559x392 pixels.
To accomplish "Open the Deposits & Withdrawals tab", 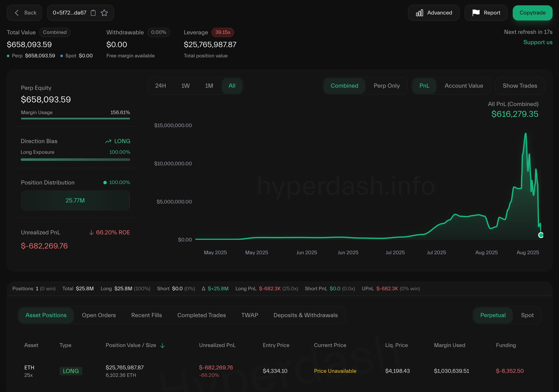I will click(306, 315).
